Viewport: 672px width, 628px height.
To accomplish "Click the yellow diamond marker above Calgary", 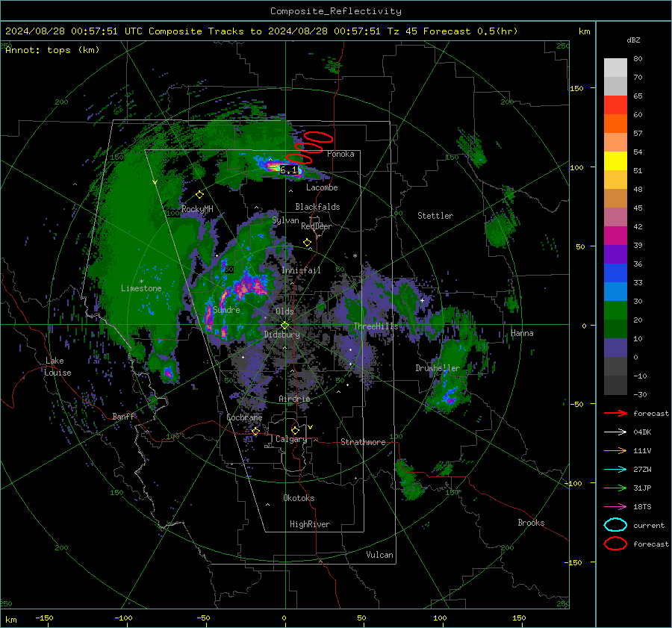I will click(x=295, y=430).
